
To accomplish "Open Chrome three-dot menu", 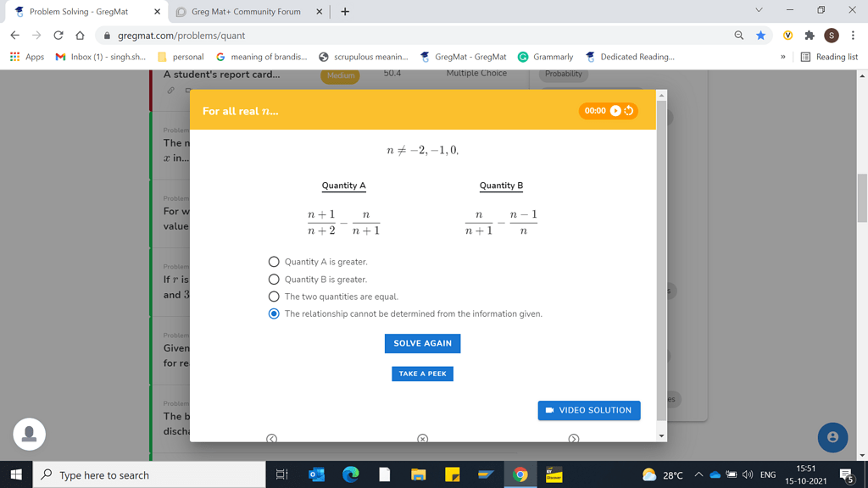I will click(853, 36).
